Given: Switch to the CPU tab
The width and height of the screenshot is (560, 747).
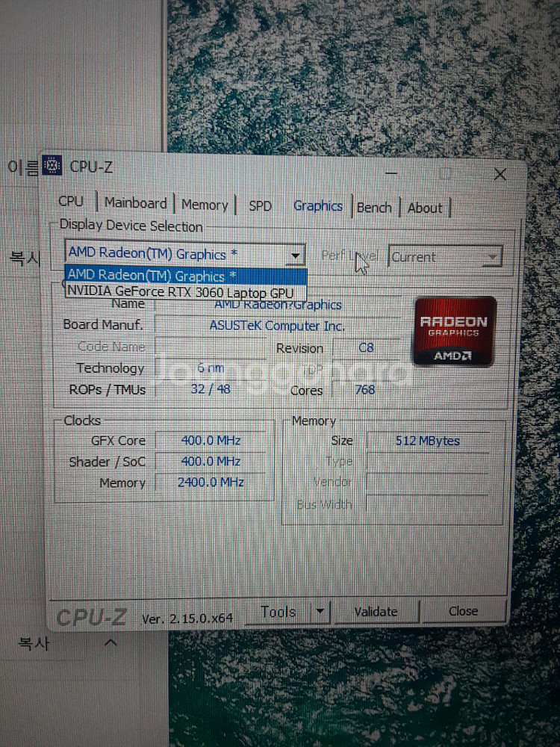Looking at the screenshot, I should (x=71, y=201).
